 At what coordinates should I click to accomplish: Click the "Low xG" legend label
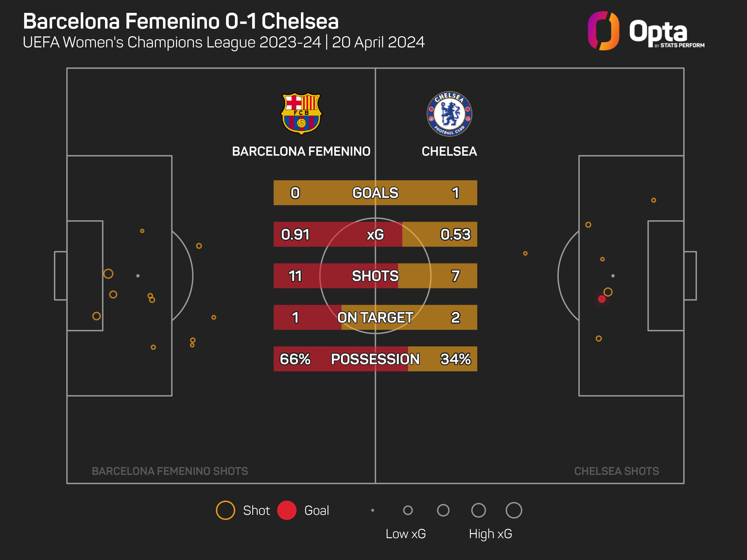coord(406,534)
